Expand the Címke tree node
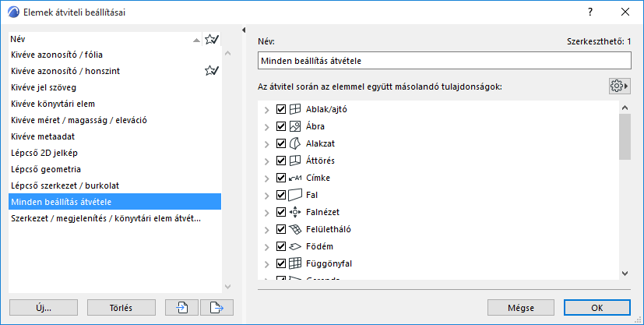This screenshot has width=644, height=325. (267, 178)
